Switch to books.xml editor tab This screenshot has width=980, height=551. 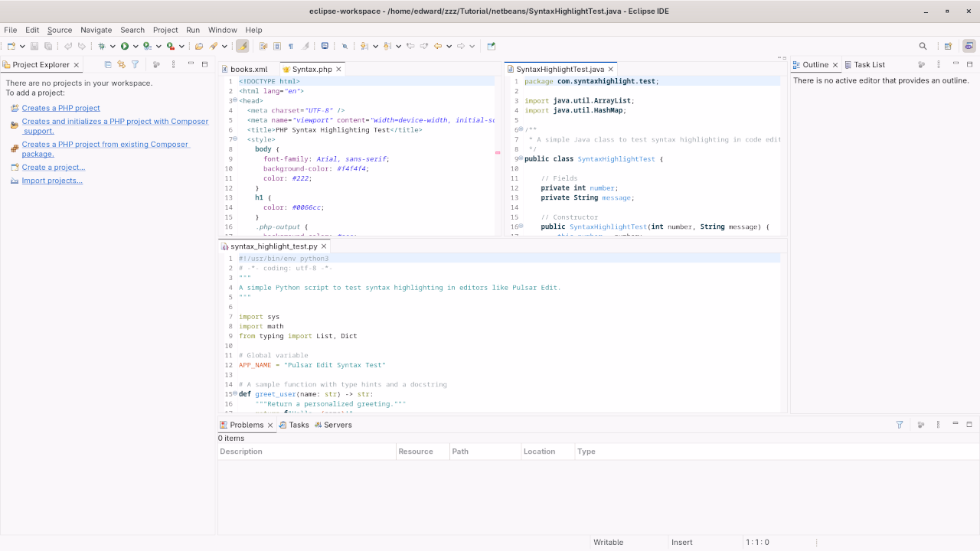pyautogui.click(x=243, y=69)
